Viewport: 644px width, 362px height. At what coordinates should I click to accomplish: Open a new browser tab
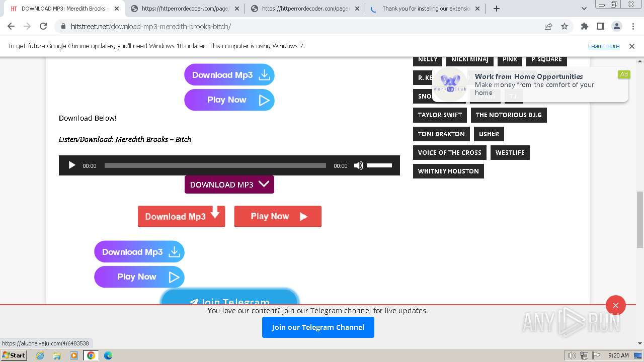pyautogui.click(x=497, y=9)
